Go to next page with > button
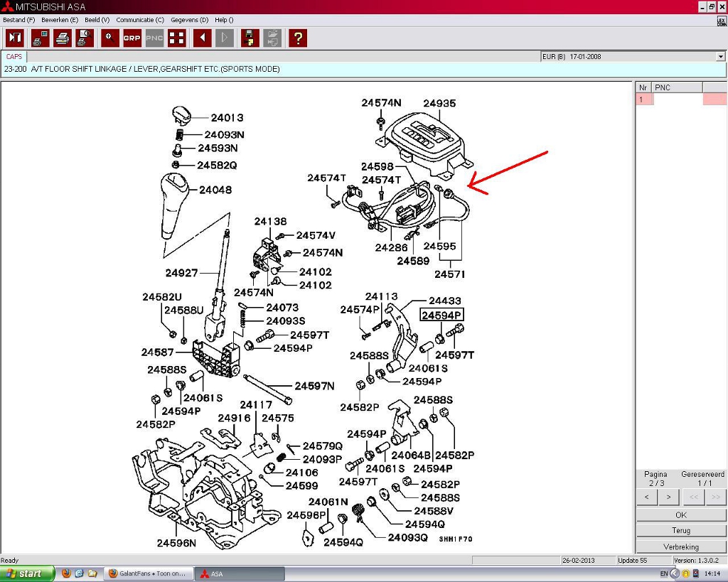The height and width of the screenshot is (582, 728). [668, 497]
